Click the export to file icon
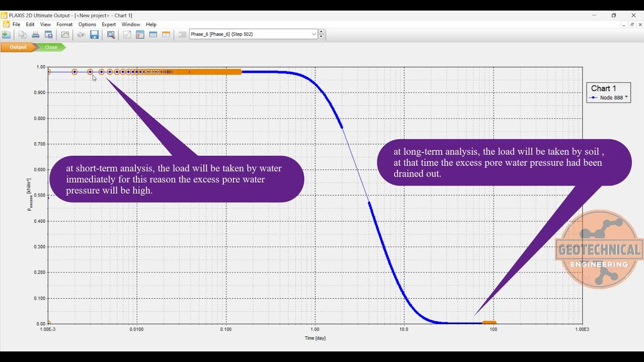 pyautogui.click(x=49, y=35)
